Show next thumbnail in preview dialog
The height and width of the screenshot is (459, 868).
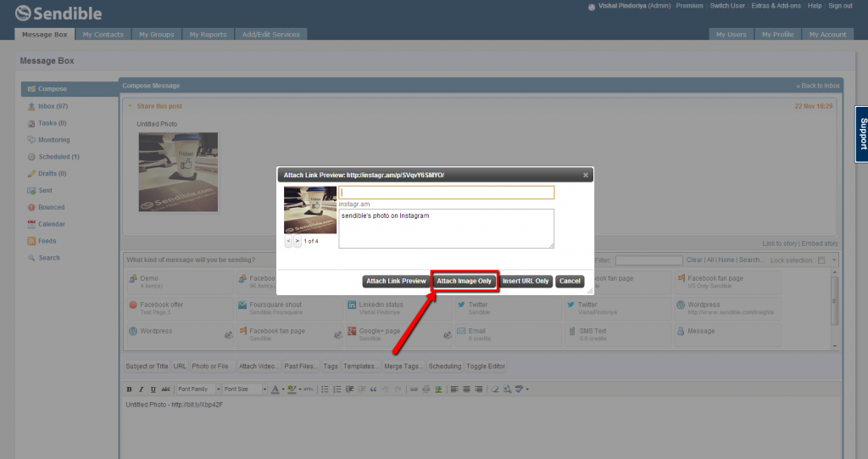point(297,242)
